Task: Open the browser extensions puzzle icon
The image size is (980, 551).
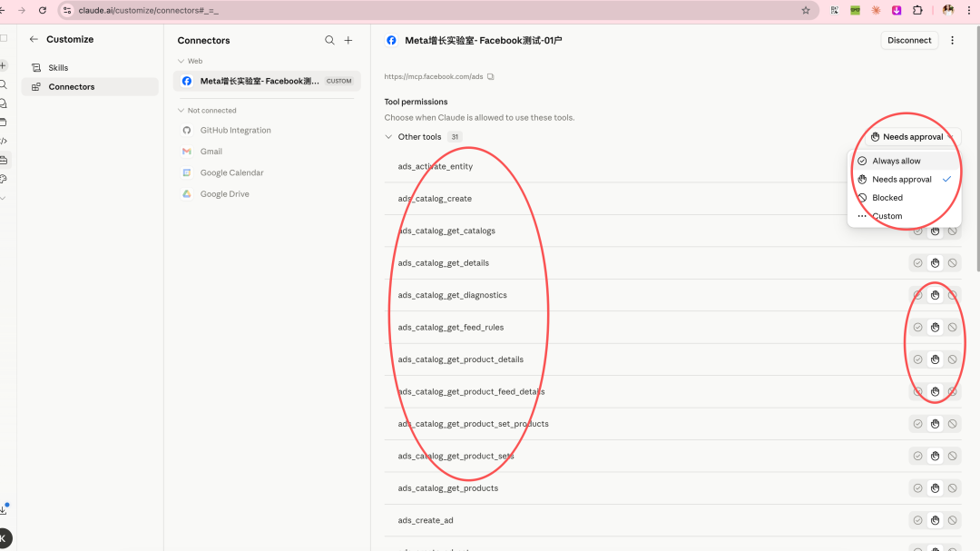Action: (917, 10)
